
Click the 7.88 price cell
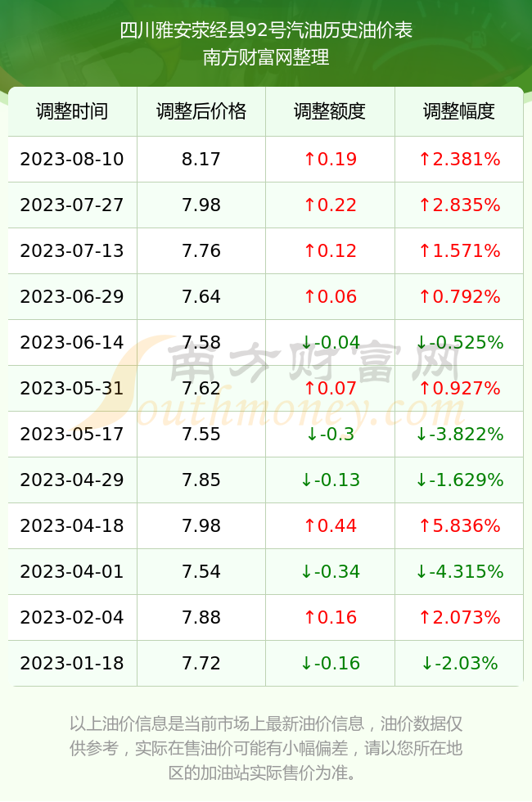point(201,617)
